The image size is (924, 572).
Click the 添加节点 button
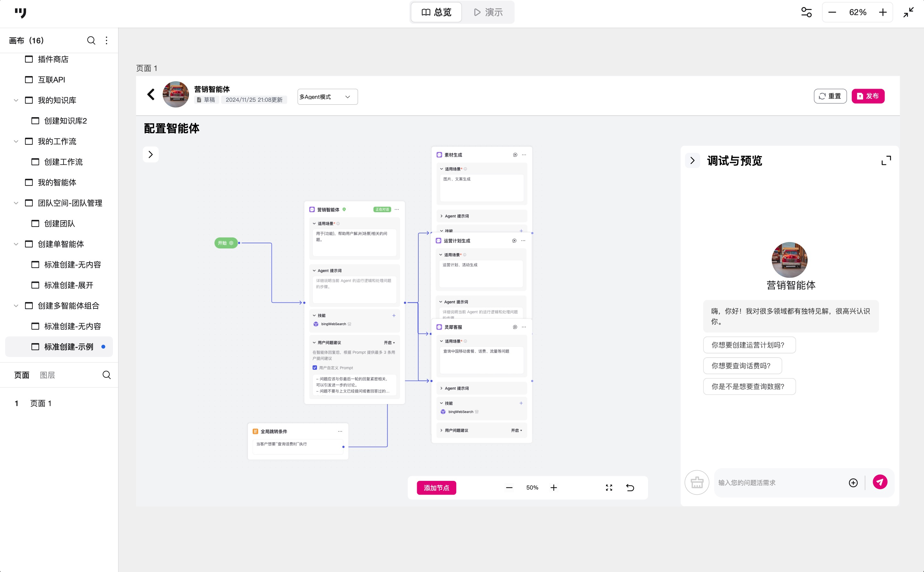(x=436, y=488)
